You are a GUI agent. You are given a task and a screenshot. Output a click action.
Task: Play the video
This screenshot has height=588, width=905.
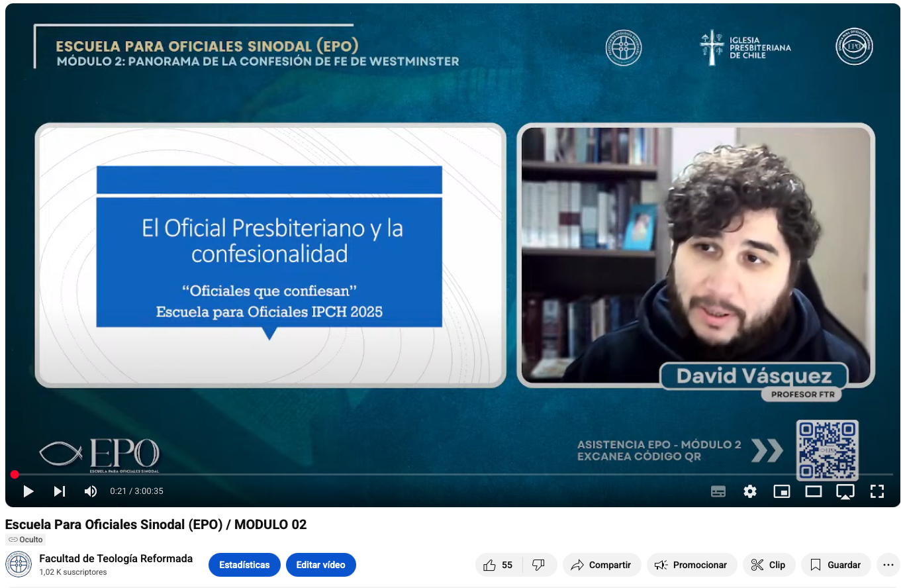[x=28, y=491]
